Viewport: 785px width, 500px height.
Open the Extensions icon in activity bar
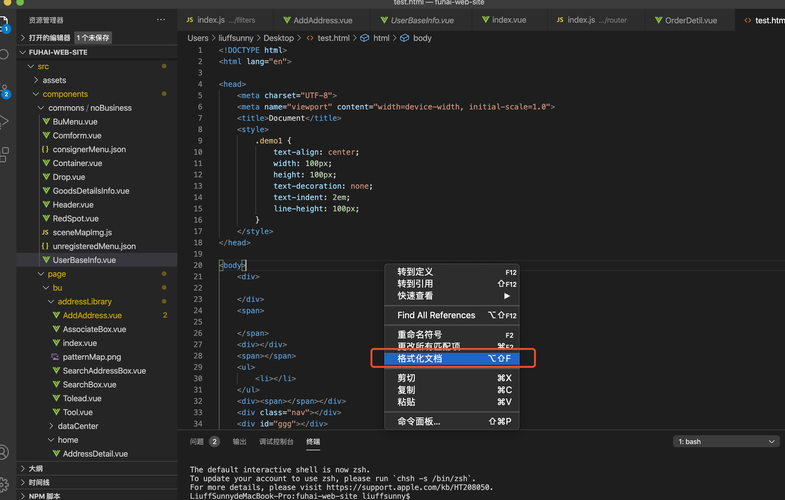point(4,154)
